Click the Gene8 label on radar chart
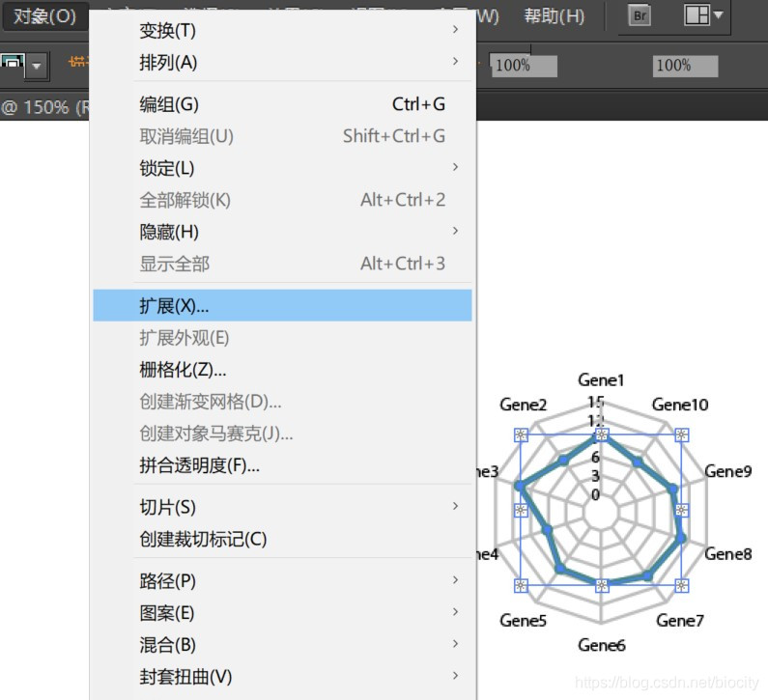The width and height of the screenshot is (768, 700). [x=727, y=553]
